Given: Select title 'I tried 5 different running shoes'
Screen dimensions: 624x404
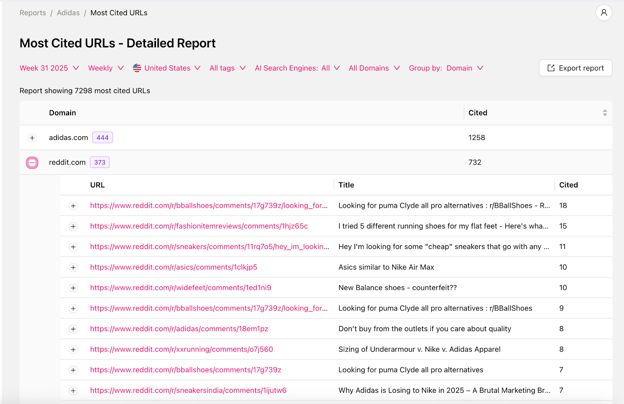Looking at the screenshot, I should (443, 226).
